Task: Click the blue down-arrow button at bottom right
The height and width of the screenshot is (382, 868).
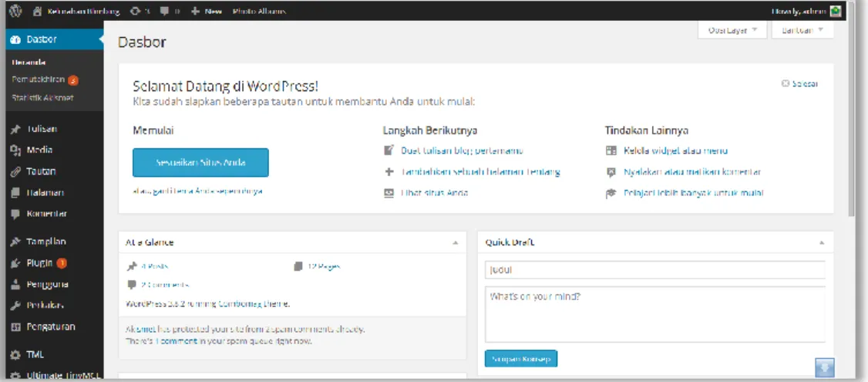Action: 825,367
